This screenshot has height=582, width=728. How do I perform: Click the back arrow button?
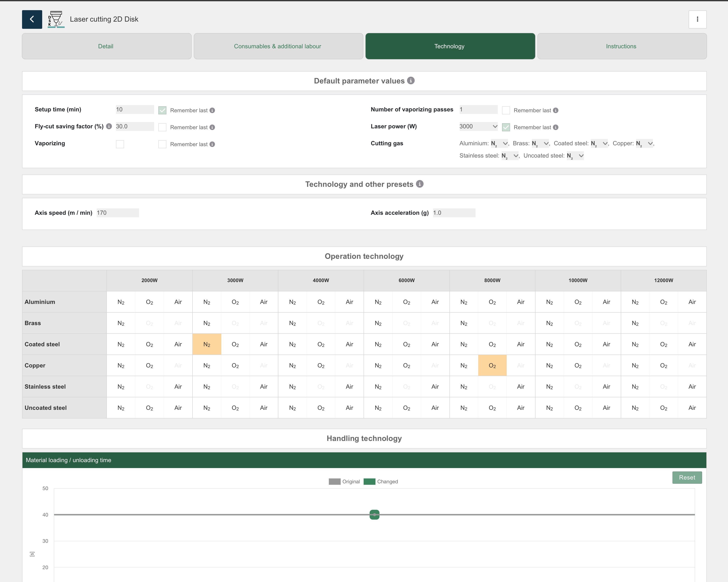[x=32, y=19]
